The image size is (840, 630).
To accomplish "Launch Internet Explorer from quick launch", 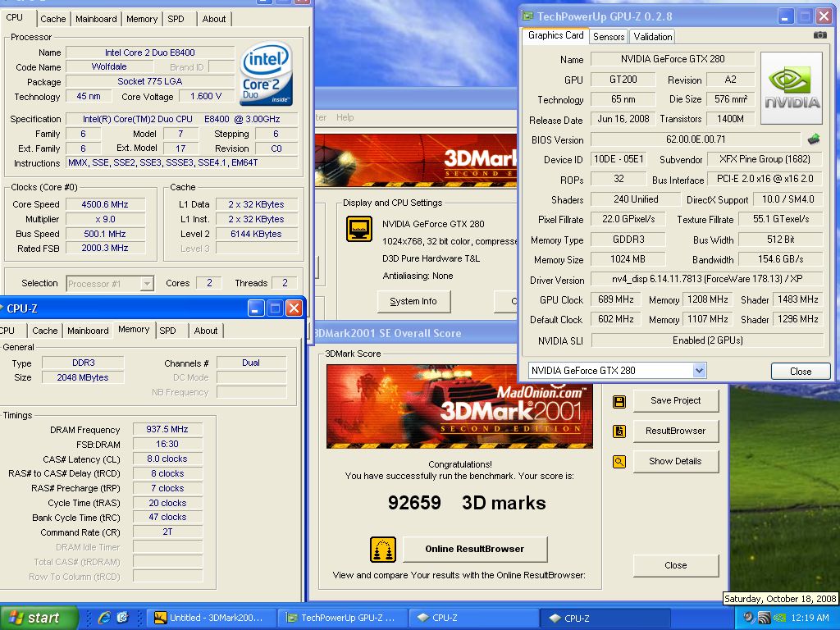I will (104, 618).
